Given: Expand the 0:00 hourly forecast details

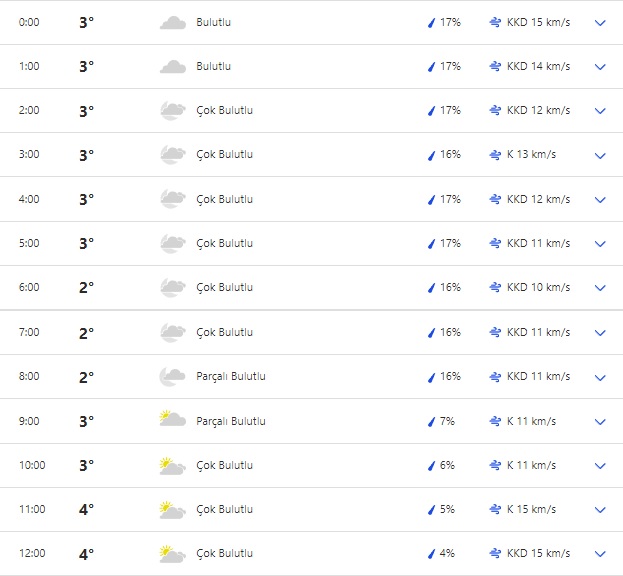Looking at the screenshot, I should pos(600,22).
